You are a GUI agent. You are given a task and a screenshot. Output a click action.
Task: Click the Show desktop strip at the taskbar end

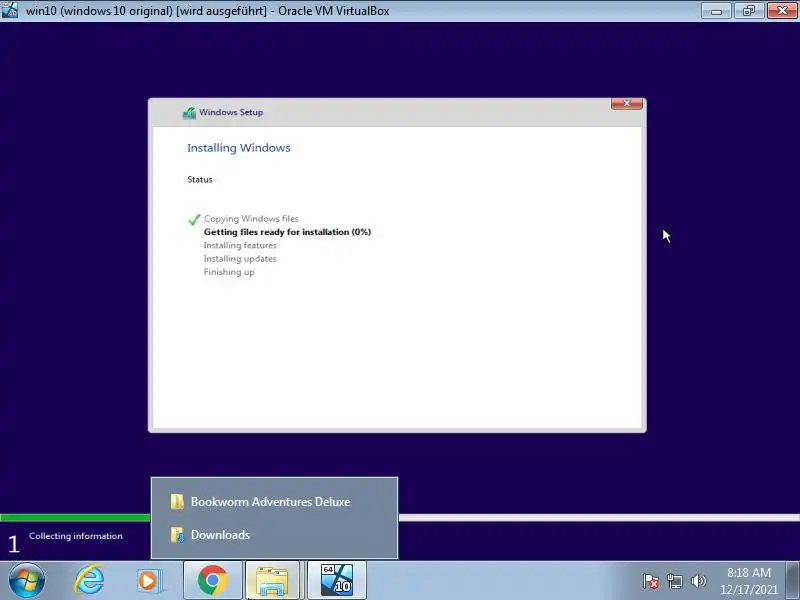pyautogui.click(x=793, y=581)
